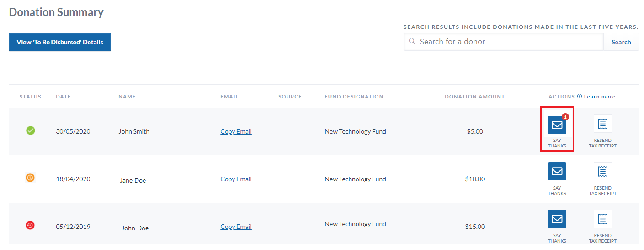Image resolution: width=644 pixels, height=250 pixels.
Task: Click the FUND DESIGNATION column header
Action: [354, 97]
